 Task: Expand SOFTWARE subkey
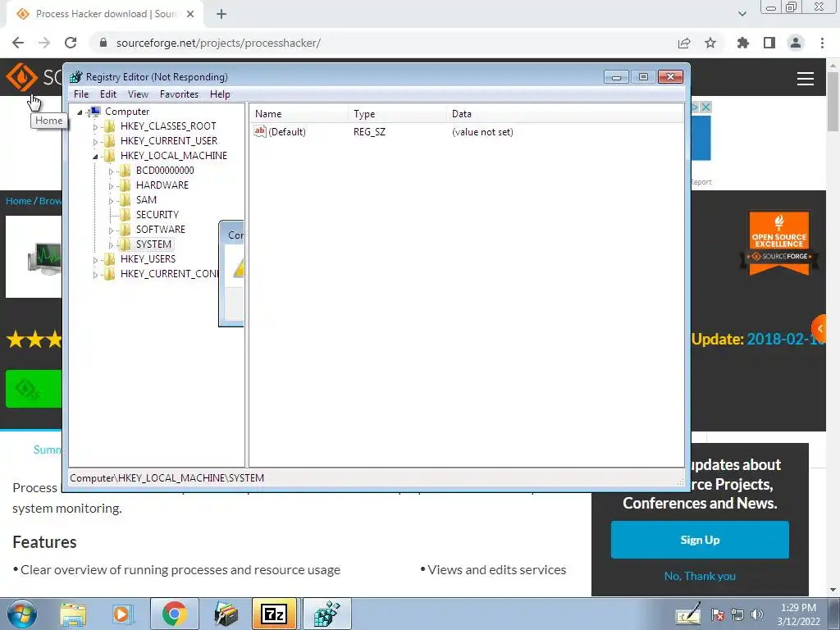coord(111,231)
